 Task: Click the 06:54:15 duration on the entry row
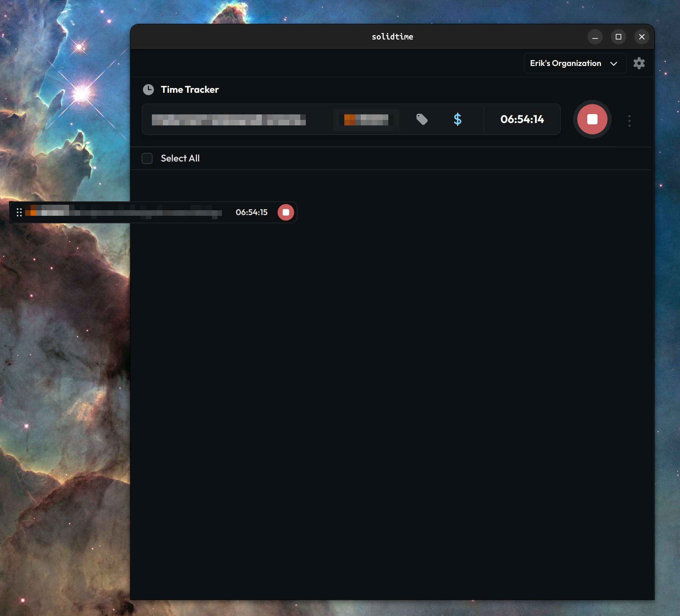pyautogui.click(x=252, y=212)
